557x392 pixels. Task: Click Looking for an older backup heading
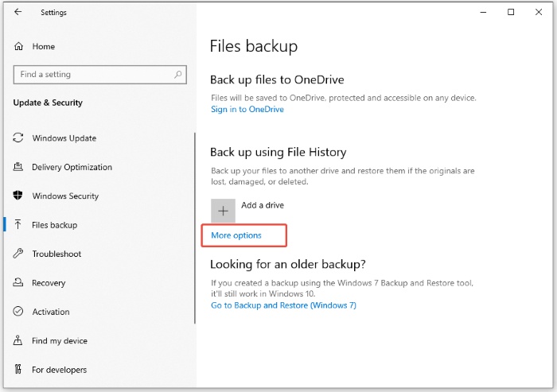point(288,265)
